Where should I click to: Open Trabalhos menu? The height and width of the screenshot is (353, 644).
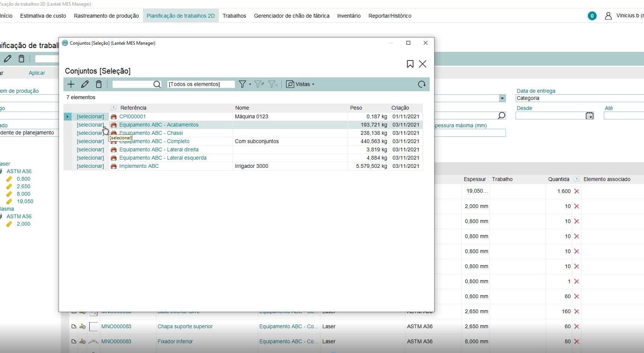(234, 16)
